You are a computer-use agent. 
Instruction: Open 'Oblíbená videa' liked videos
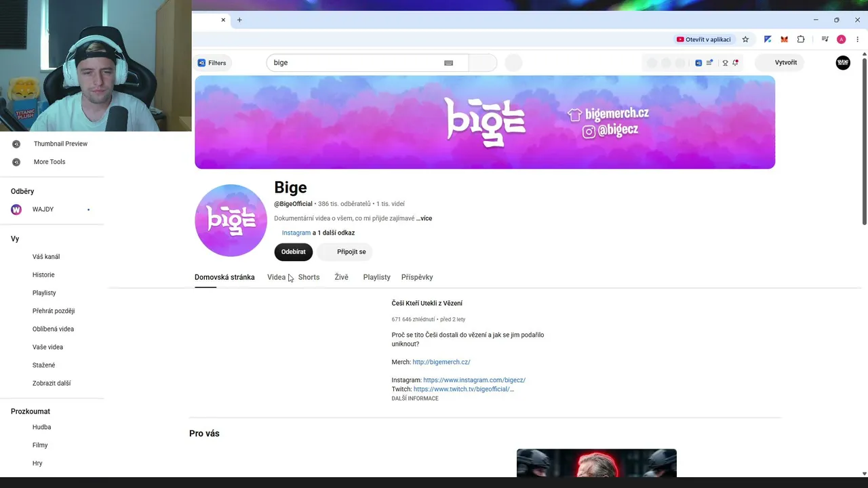[53, 329]
